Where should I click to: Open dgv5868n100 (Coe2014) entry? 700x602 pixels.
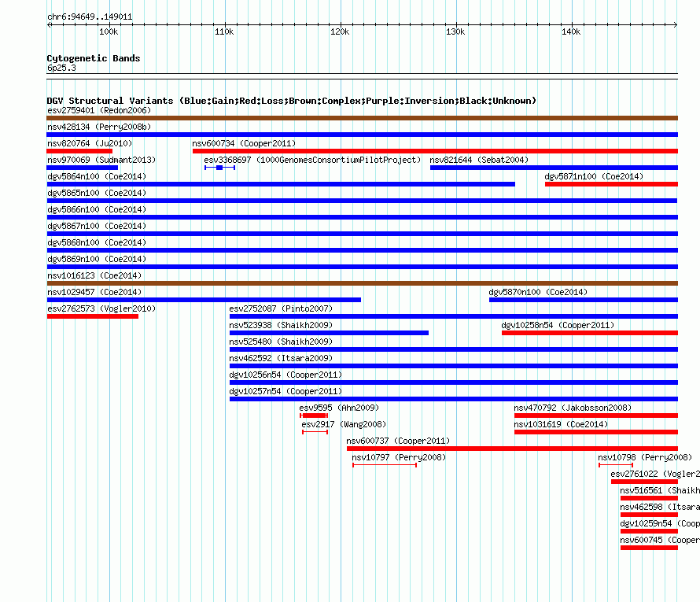click(x=97, y=242)
